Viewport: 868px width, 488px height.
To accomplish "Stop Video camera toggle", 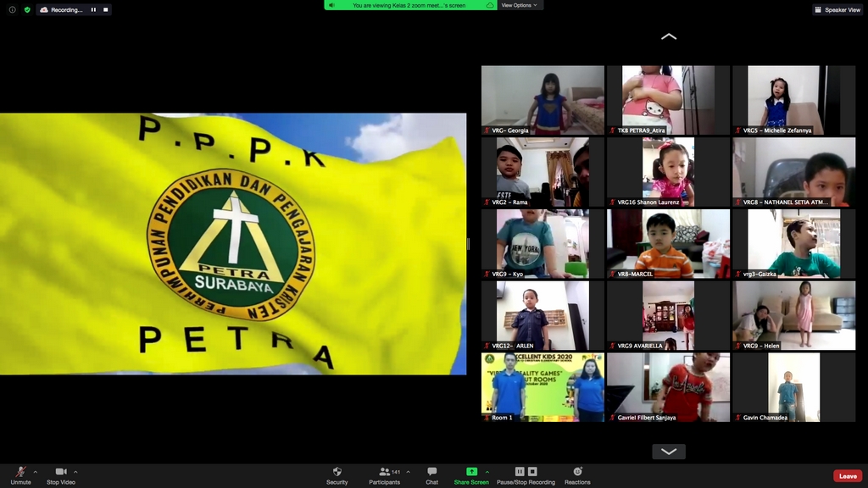I will click(x=60, y=473).
